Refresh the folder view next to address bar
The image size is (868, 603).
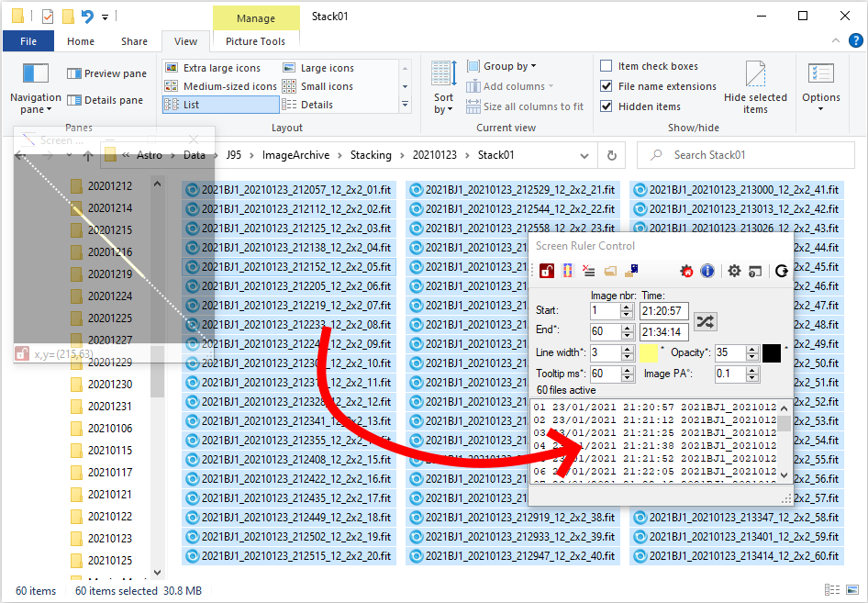(x=612, y=155)
